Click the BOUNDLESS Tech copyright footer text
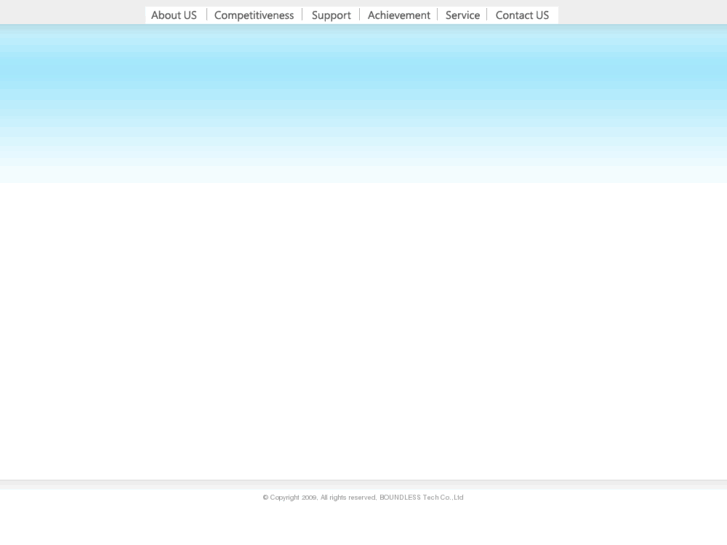727x545 pixels. click(x=363, y=497)
